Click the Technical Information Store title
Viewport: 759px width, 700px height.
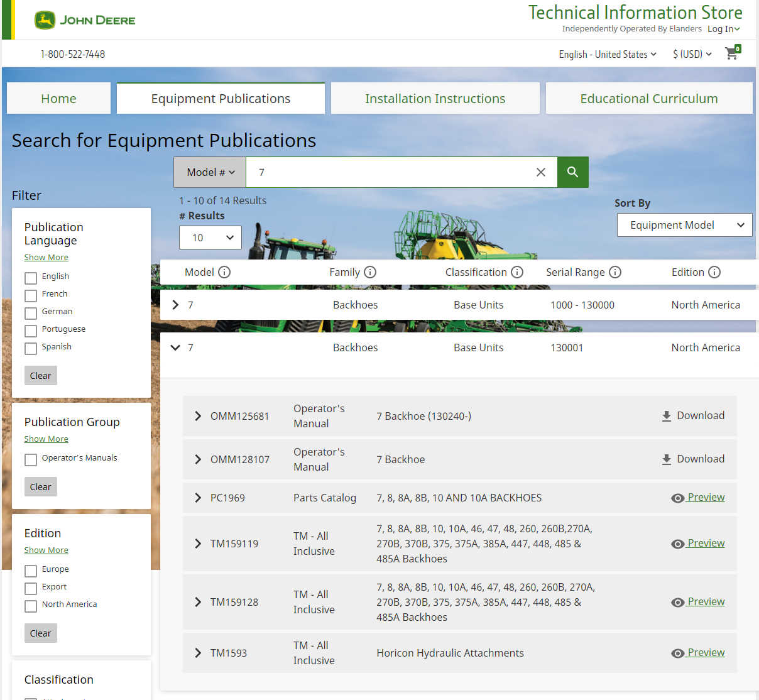635,13
